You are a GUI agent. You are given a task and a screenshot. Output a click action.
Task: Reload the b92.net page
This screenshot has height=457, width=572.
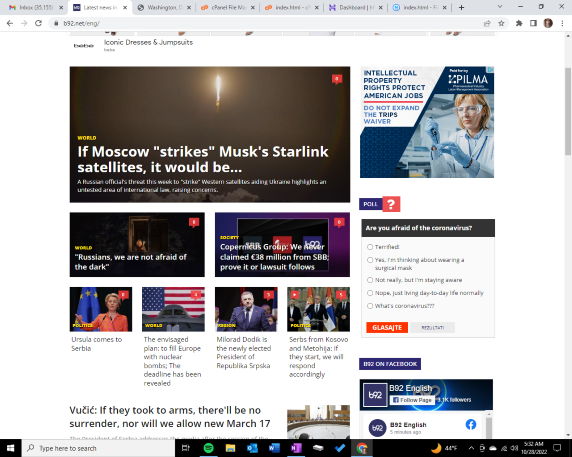click(38, 23)
